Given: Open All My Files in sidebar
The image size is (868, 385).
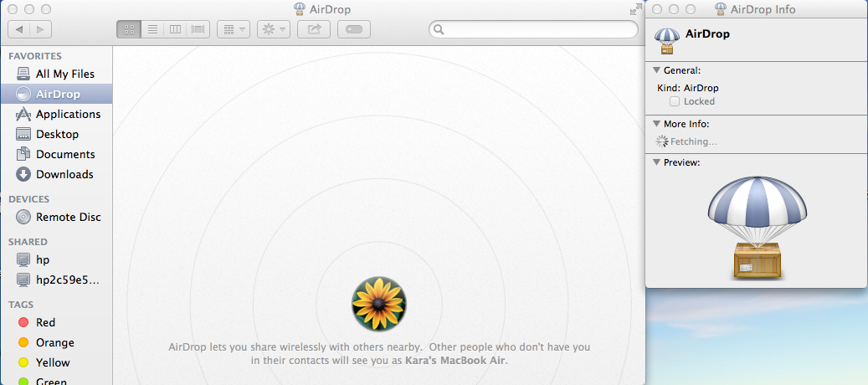Looking at the screenshot, I should coord(56,74).
